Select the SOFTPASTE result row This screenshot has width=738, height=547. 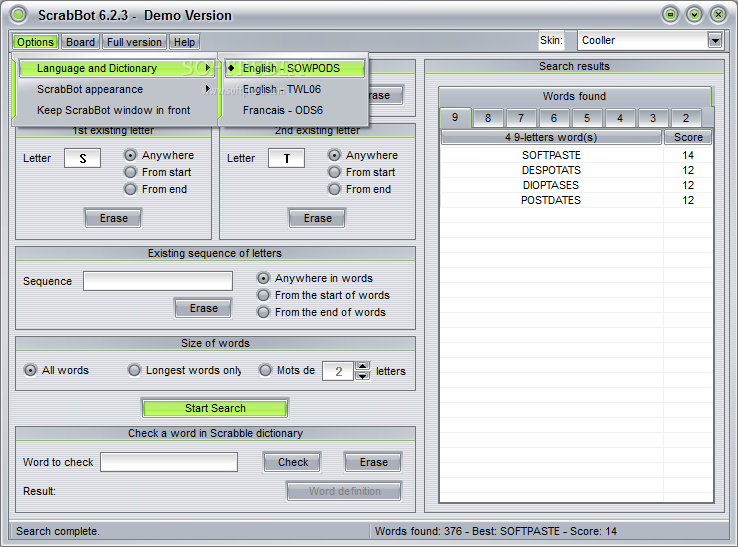tap(576, 155)
